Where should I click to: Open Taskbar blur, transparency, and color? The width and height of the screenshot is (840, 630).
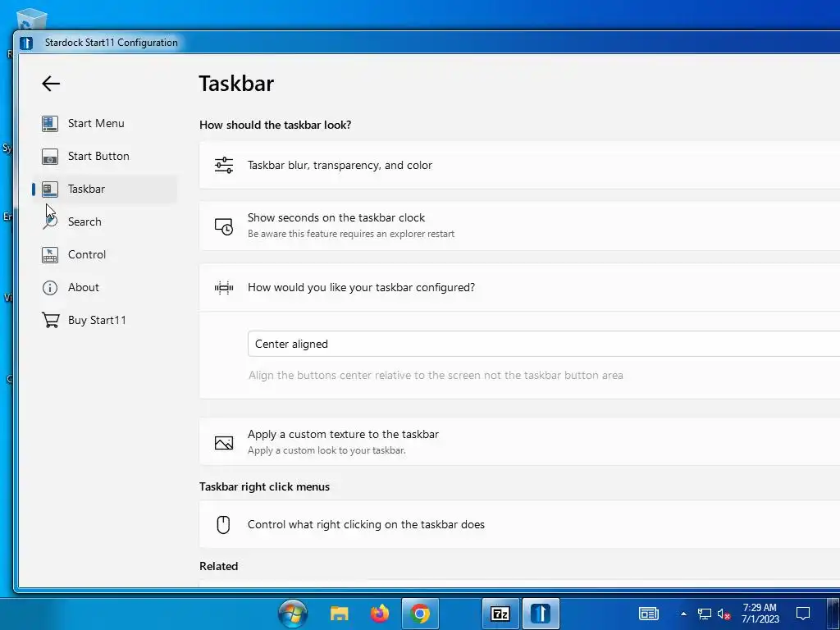(x=519, y=165)
